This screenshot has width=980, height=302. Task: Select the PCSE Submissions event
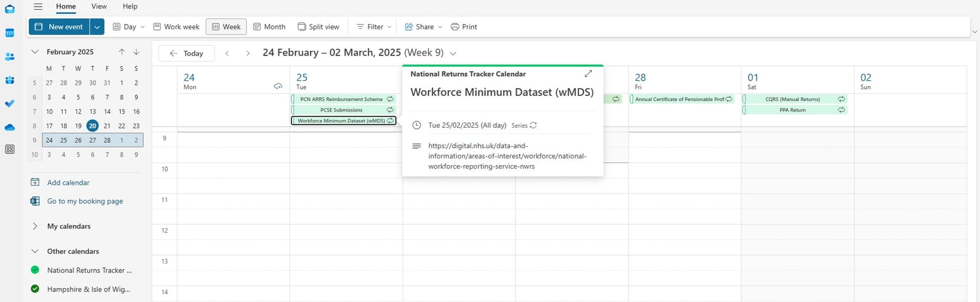click(x=341, y=110)
